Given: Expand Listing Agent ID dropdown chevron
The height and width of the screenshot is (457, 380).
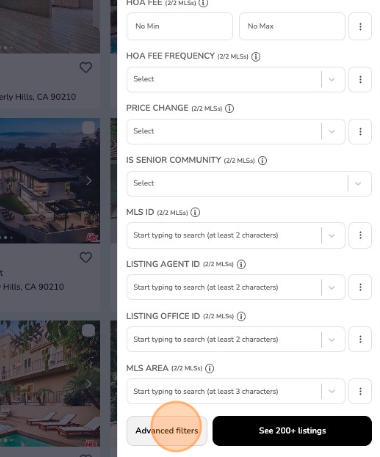Looking at the screenshot, I should [331, 287].
